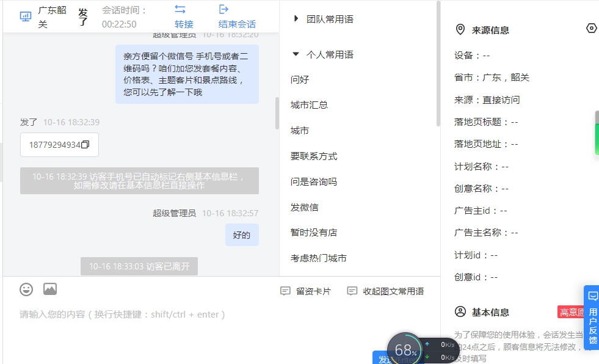Click the quick phrases panel scrollbar
The width and height of the screenshot is (599, 364).
438,64
